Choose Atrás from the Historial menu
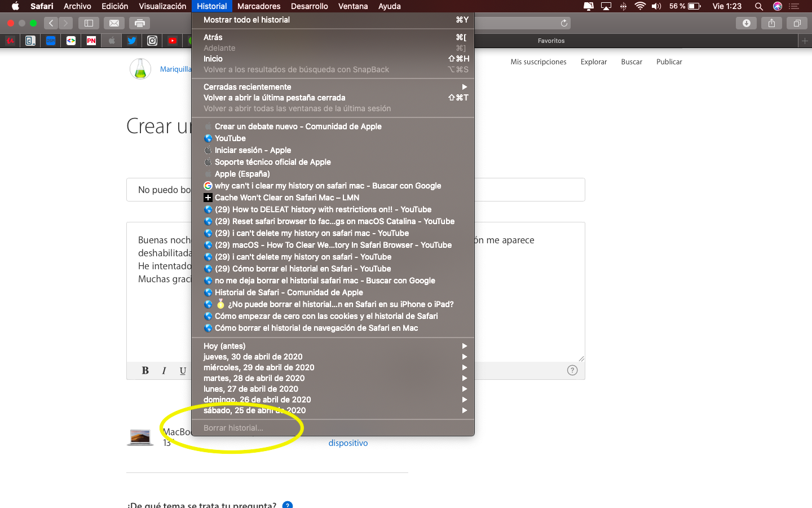 (333, 37)
